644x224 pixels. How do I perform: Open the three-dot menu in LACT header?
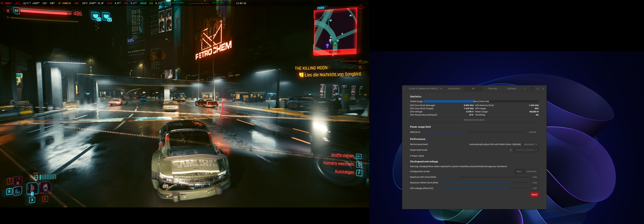[x=525, y=89]
